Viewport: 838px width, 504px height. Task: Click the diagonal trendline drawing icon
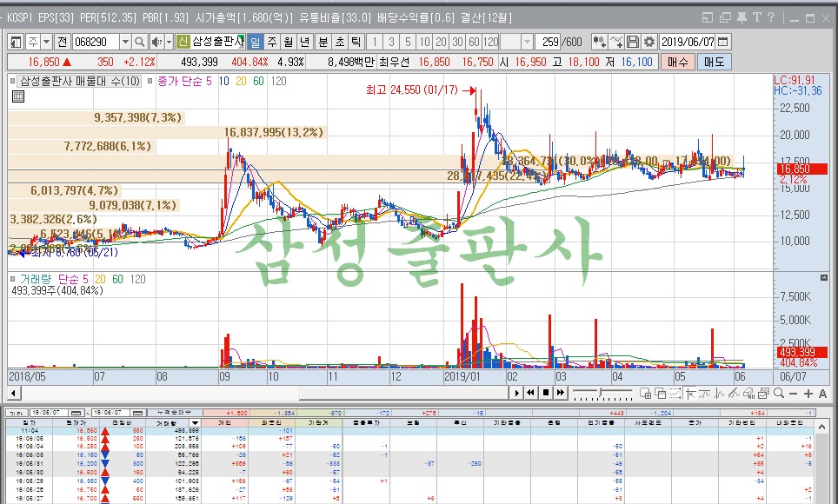pos(734,394)
